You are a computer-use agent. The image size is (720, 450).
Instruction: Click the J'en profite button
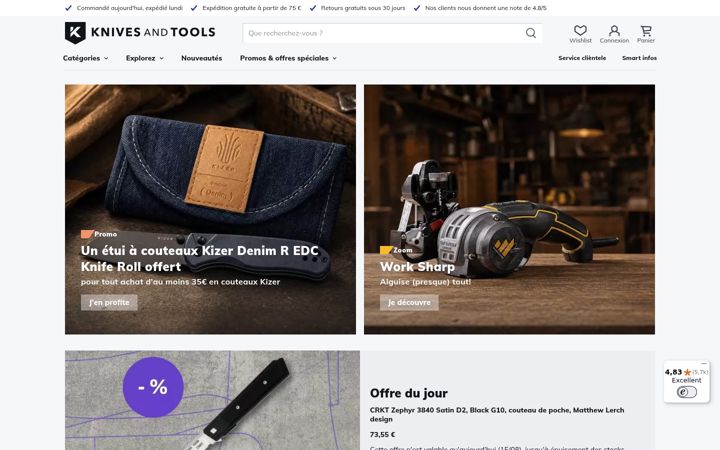click(x=109, y=303)
